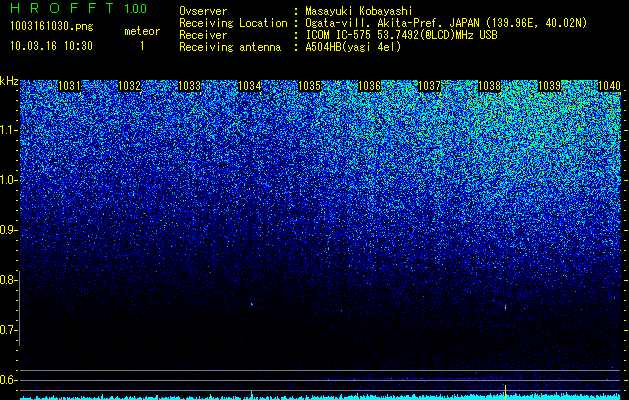Viewport: 629px width, 400px height.
Task: Click the yellow power spike at bottom
Action: click(x=505, y=392)
